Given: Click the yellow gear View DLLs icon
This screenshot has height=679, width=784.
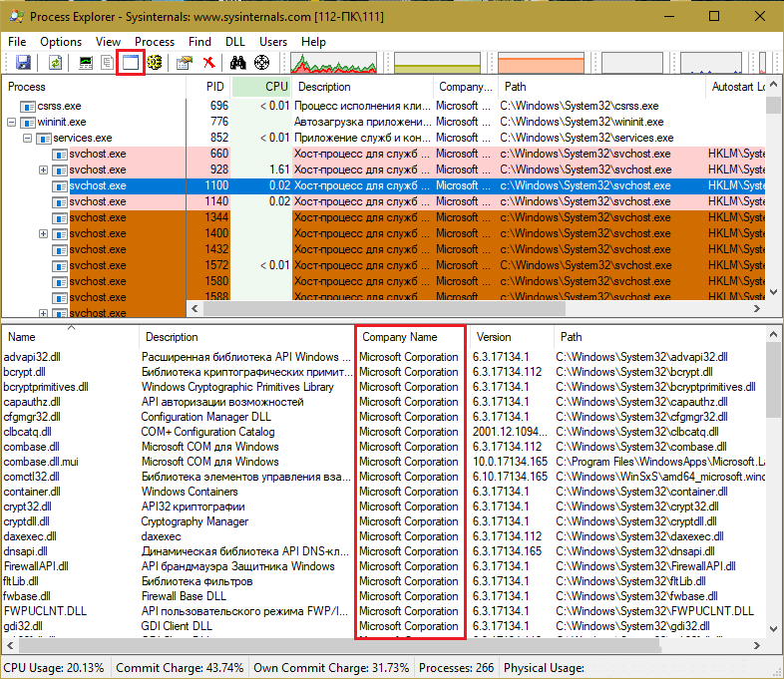Looking at the screenshot, I should point(155,63).
